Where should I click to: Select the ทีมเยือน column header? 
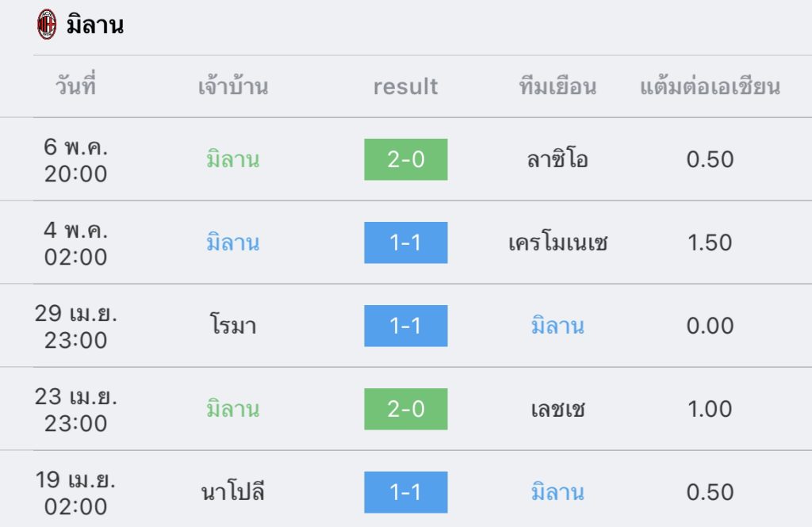[557, 86]
